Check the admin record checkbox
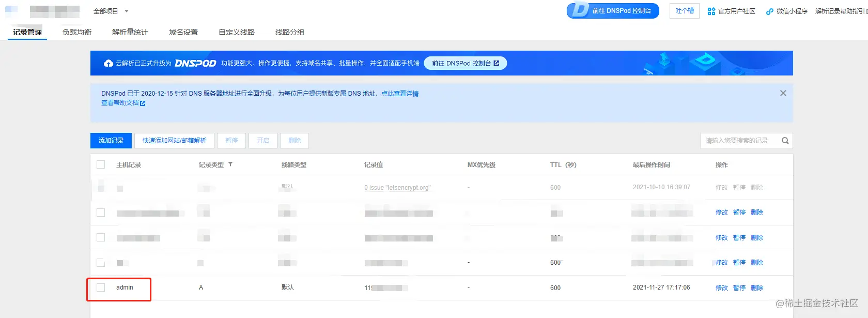Image resolution: width=868 pixels, height=318 pixels. point(101,287)
